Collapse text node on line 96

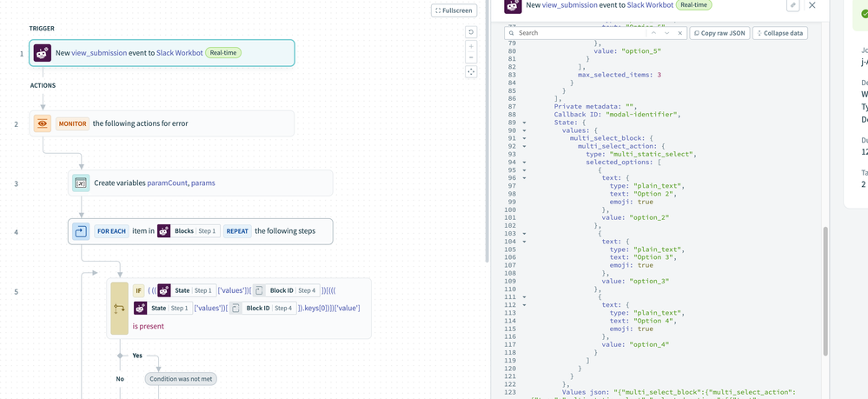click(x=524, y=178)
